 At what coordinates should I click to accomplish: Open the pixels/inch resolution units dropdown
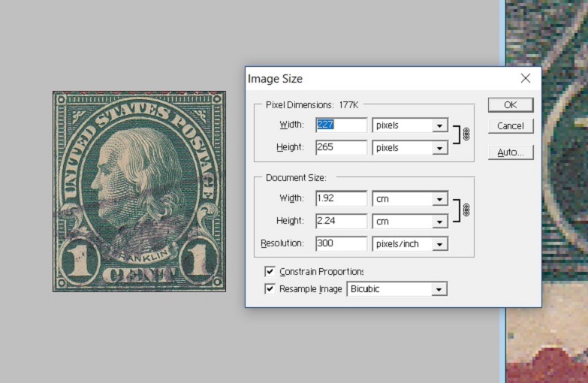[x=410, y=244]
